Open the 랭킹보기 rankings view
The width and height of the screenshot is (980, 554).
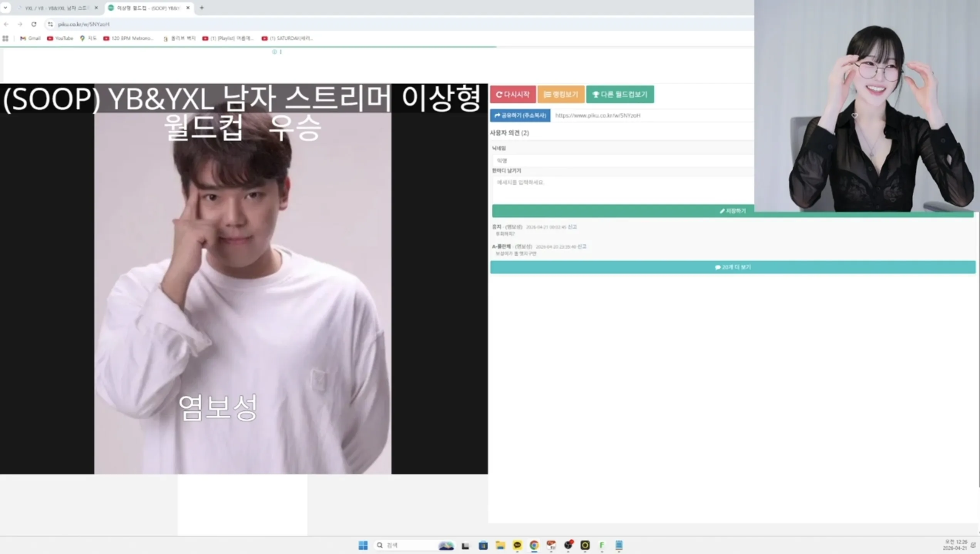coord(561,94)
